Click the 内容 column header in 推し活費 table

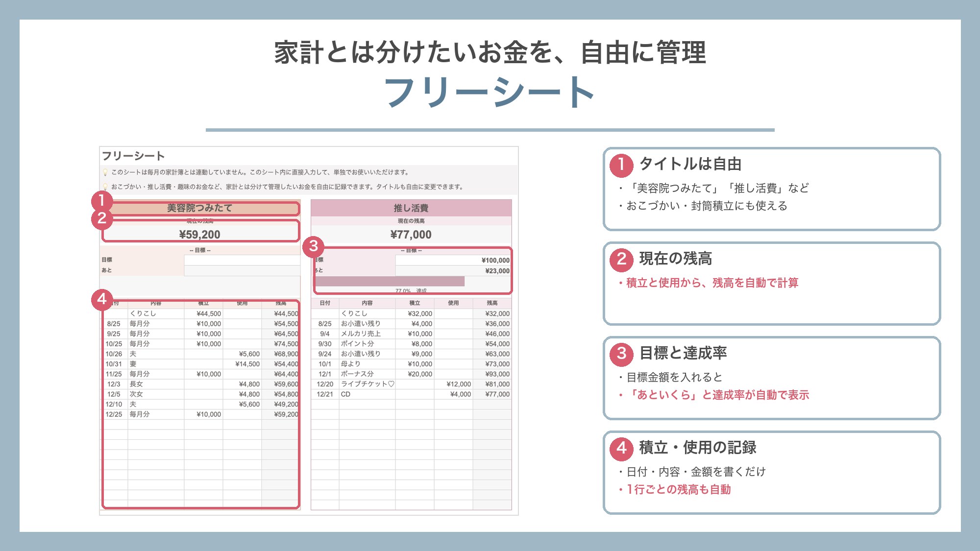(367, 303)
